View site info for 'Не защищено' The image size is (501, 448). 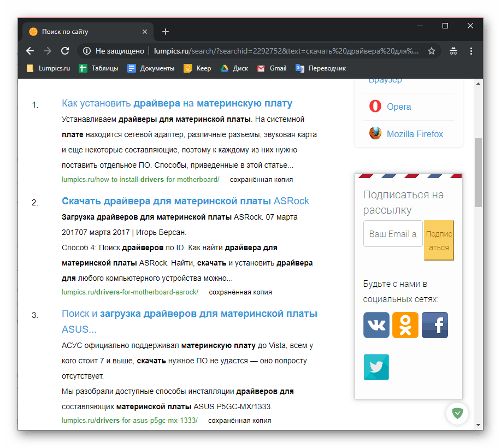(x=114, y=51)
